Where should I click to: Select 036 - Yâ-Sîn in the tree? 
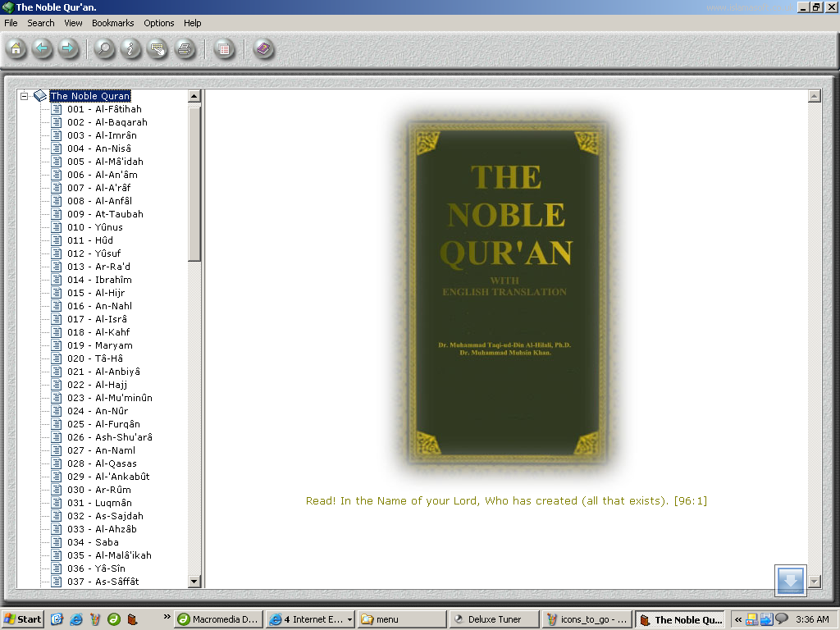click(x=97, y=568)
